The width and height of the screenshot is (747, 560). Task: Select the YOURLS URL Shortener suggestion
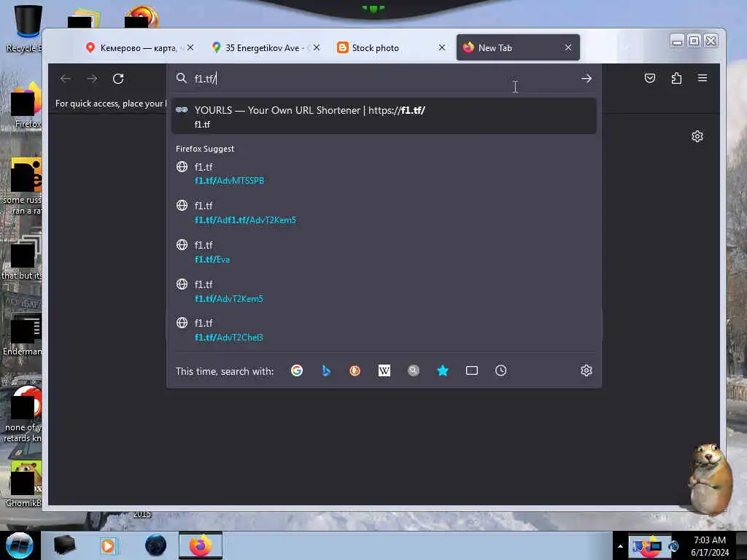(384, 116)
